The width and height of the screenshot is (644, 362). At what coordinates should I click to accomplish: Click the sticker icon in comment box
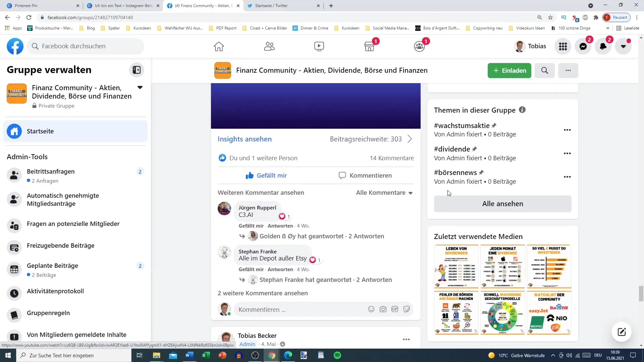click(x=406, y=309)
